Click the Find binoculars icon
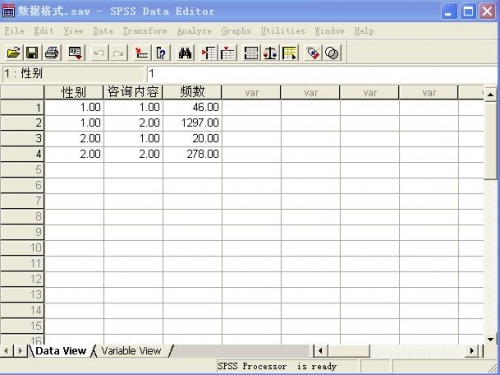The width and height of the screenshot is (500, 375). coord(185,53)
